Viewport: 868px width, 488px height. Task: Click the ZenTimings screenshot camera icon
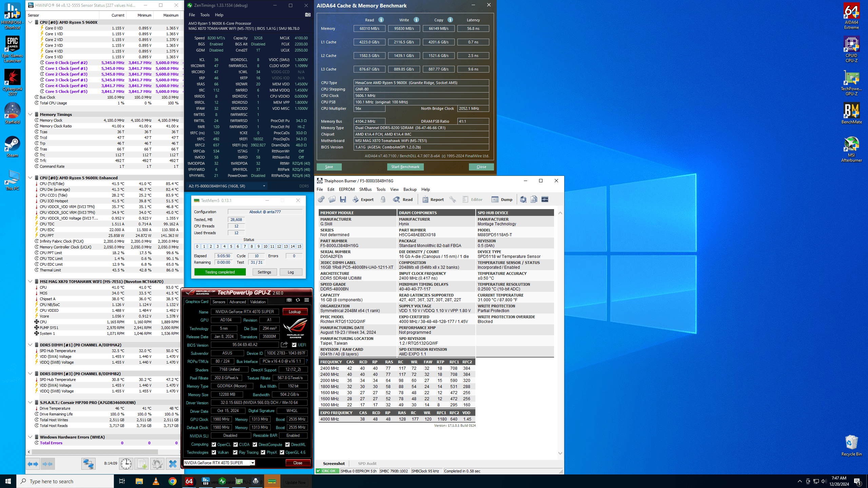(x=308, y=15)
